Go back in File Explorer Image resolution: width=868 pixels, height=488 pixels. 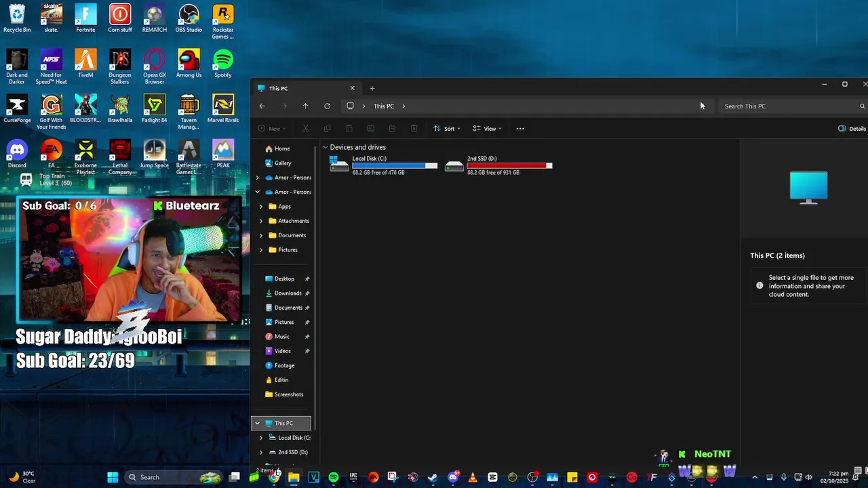(262, 106)
